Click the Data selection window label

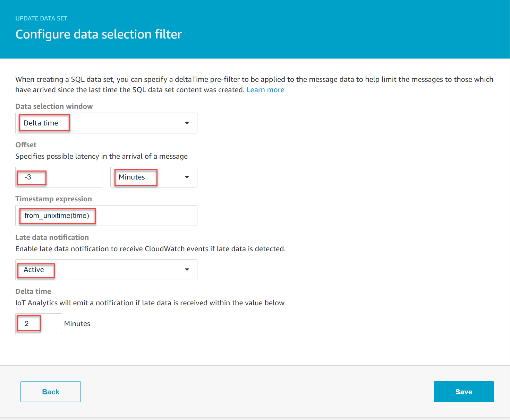tap(54, 106)
